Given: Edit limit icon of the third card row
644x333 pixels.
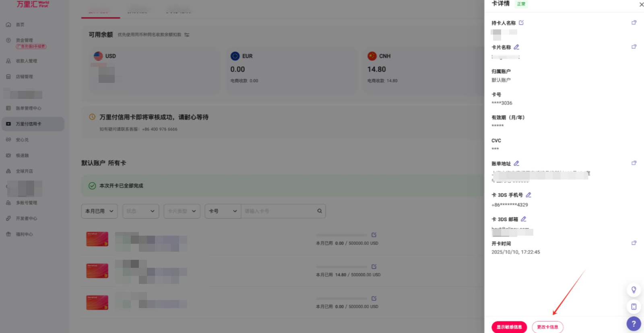Looking at the screenshot, I should coord(374,298).
